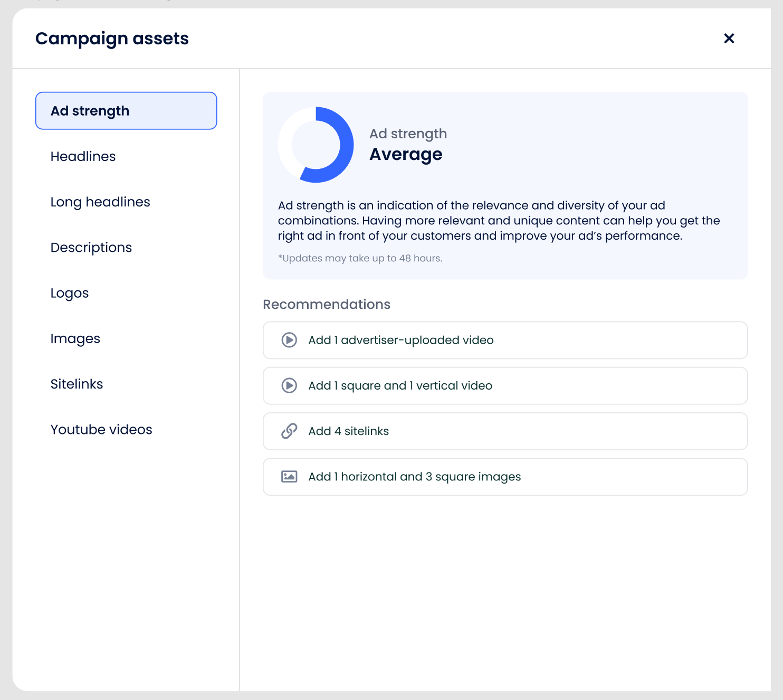783x700 pixels.
Task: Choose 'Add 1 square and 1 vertical video' text
Action: tap(400, 386)
